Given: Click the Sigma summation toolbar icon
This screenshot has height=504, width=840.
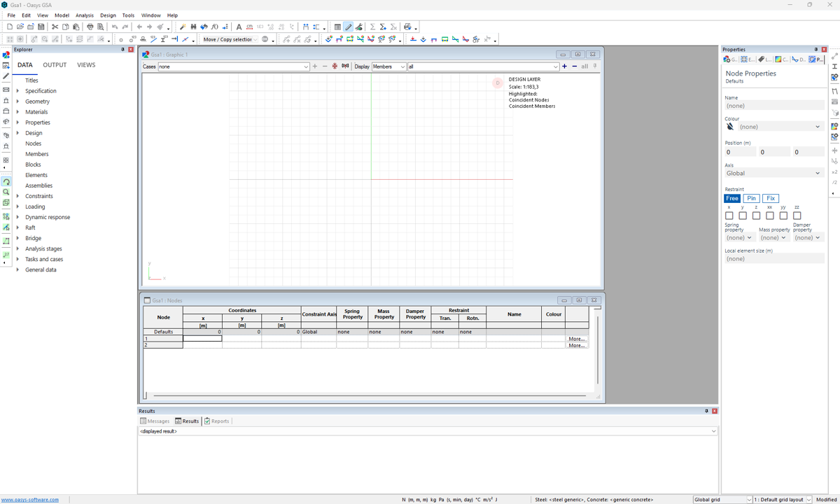Looking at the screenshot, I should [372, 27].
